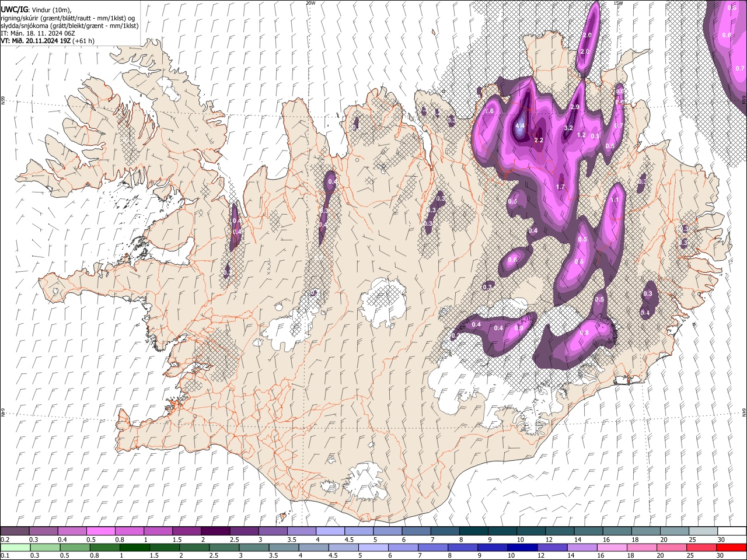
Task: Select the 2.9 precipitation label
Action: pos(575,107)
